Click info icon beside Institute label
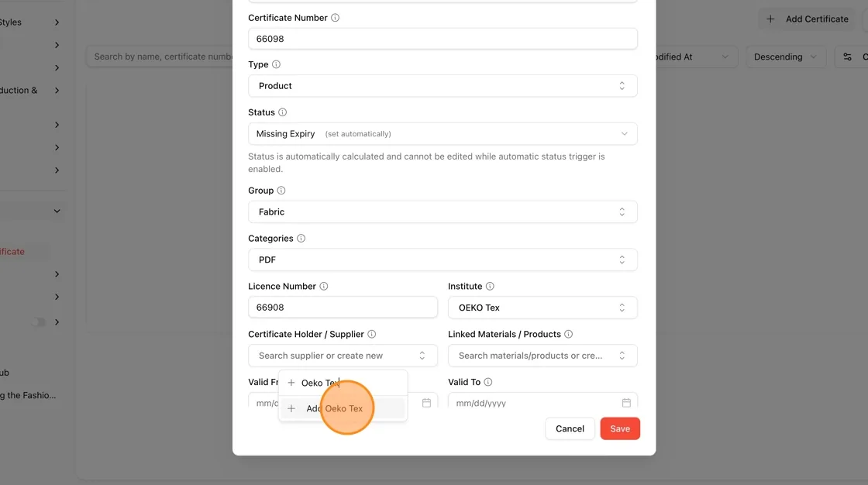 (490, 286)
